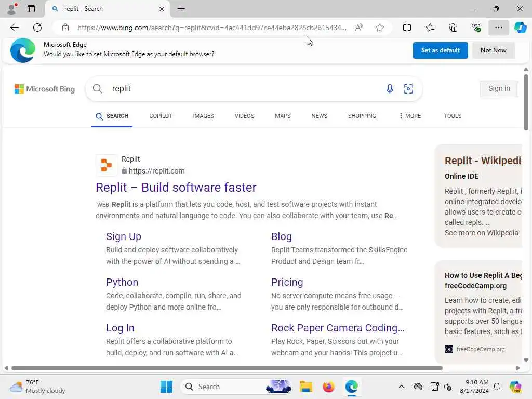Viewport: 532px width, 399px height.
Task: Select the SEARCH tab
Action: [112, 116]
